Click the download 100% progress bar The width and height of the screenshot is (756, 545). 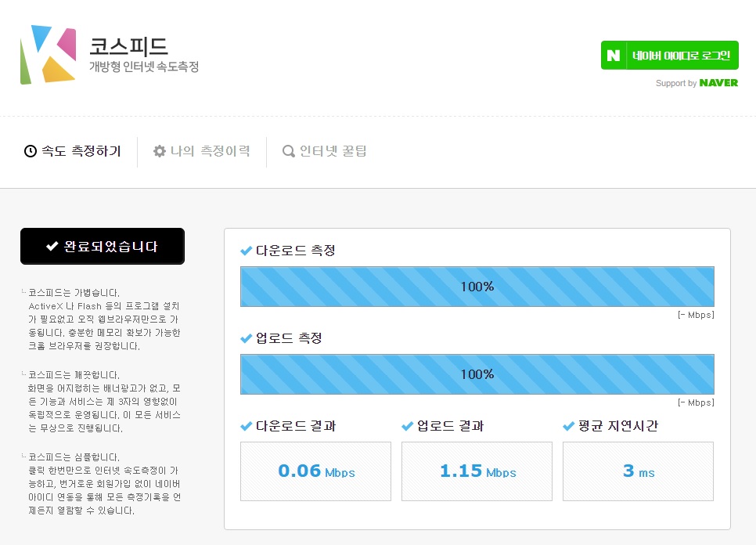coord(477,287)
